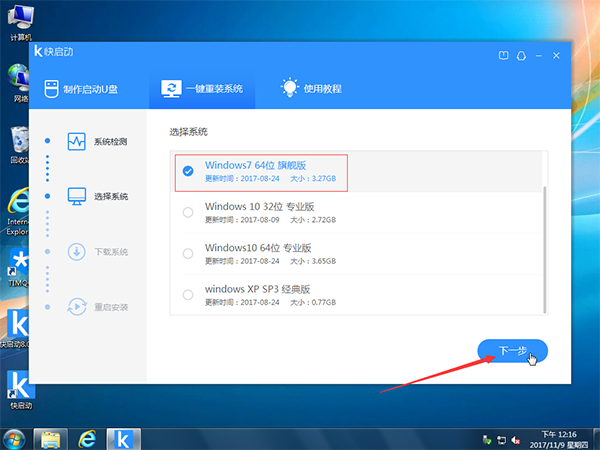Open Internet Explorer from the taskbar
The image size is (600, 450).
86,438
